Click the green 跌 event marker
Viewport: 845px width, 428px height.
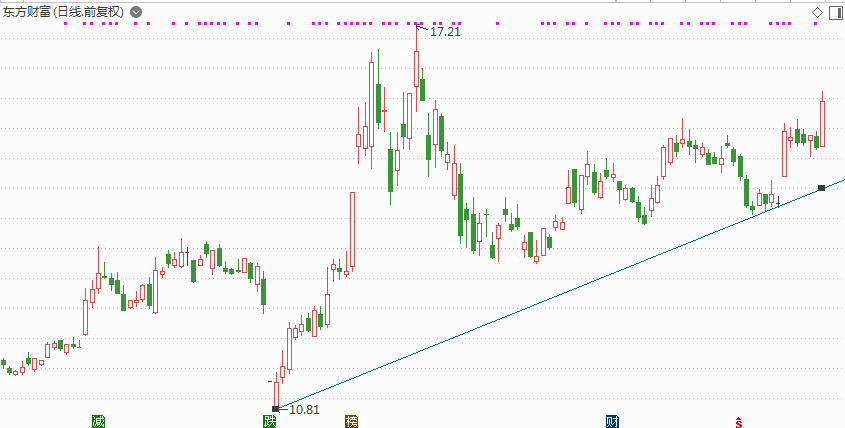[x=269, y=422]
